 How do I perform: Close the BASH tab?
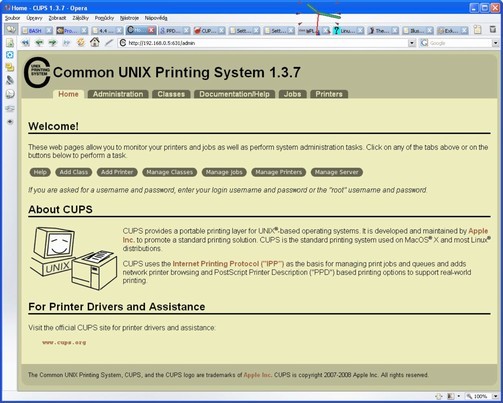pyautogui.click(x=49, y=31)
